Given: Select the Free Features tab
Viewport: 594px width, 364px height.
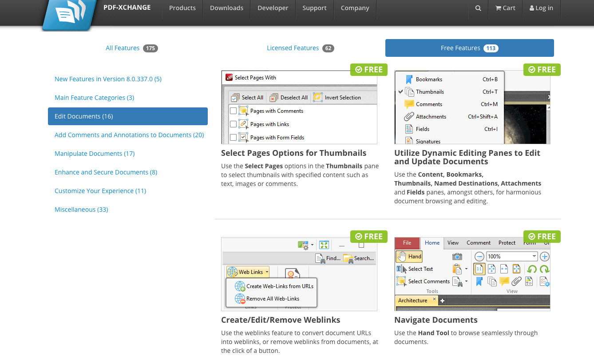Looking at the screenshot, I should coord(470,48).
